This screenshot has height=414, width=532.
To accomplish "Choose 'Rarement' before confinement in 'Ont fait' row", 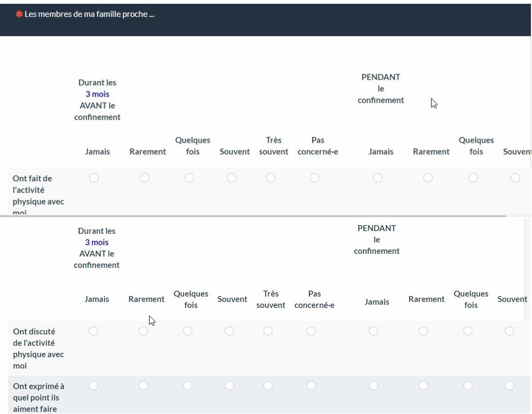I will click(144, 178).
